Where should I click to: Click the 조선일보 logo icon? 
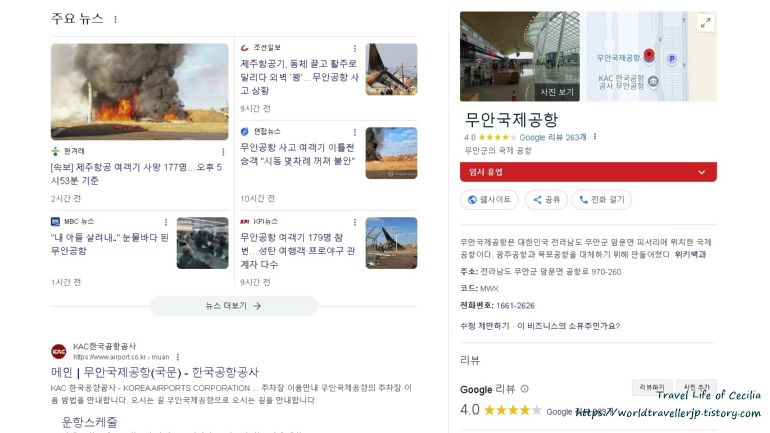(245, 48)
